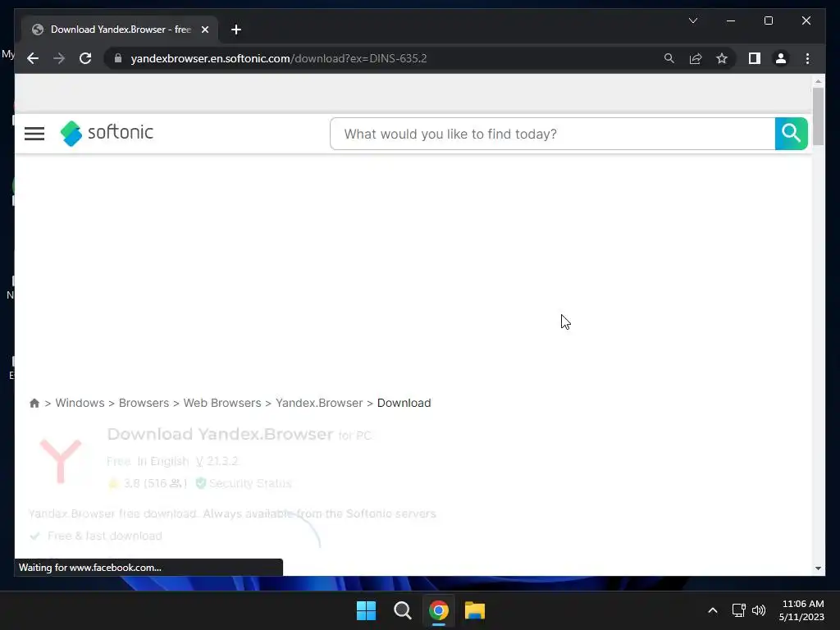Open the Yandex.Browser breadcrumb link
Viewport: 840px width, 630px height.
click(x=319, y=403)
